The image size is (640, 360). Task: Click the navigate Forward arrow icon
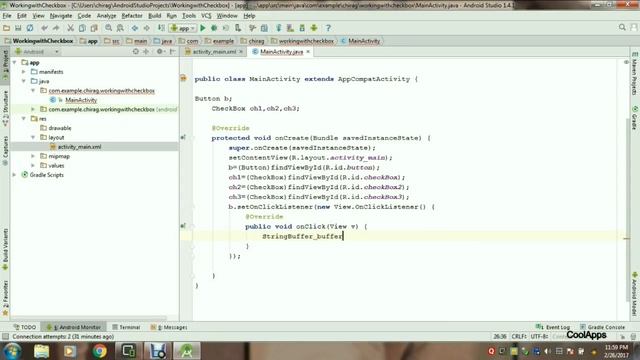[x=147, y=28]
